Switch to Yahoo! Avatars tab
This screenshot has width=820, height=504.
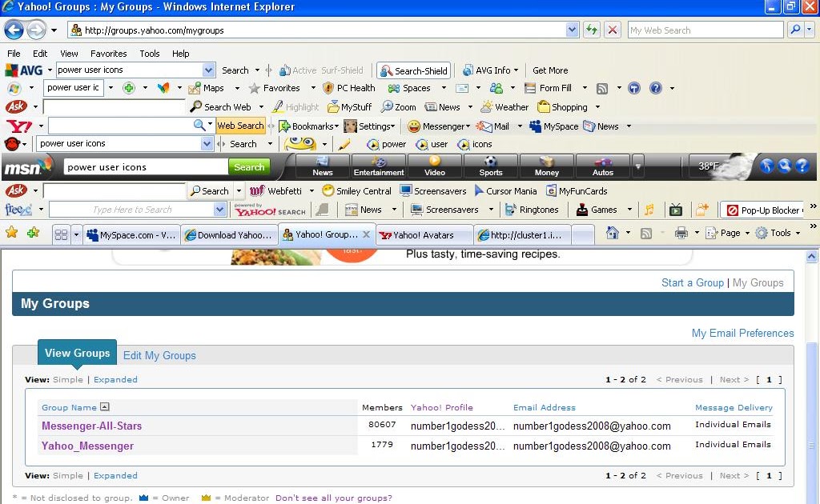coord(424,235)
